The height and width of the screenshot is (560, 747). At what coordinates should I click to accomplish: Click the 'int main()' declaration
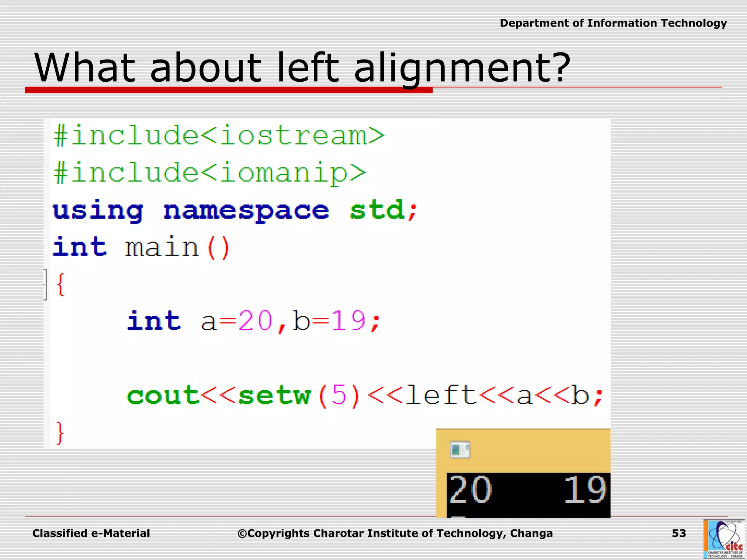[142, 248]
